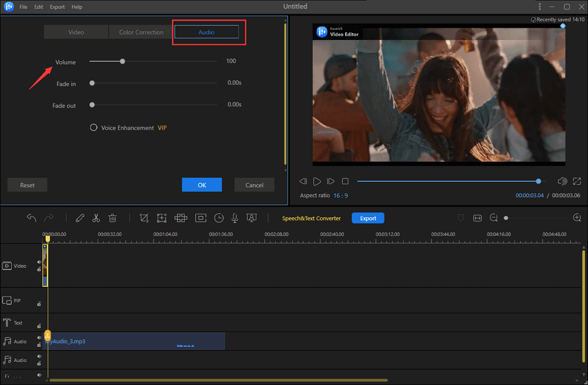
Task: Open the Mosaic tool
Action: [x=181, y=218]
